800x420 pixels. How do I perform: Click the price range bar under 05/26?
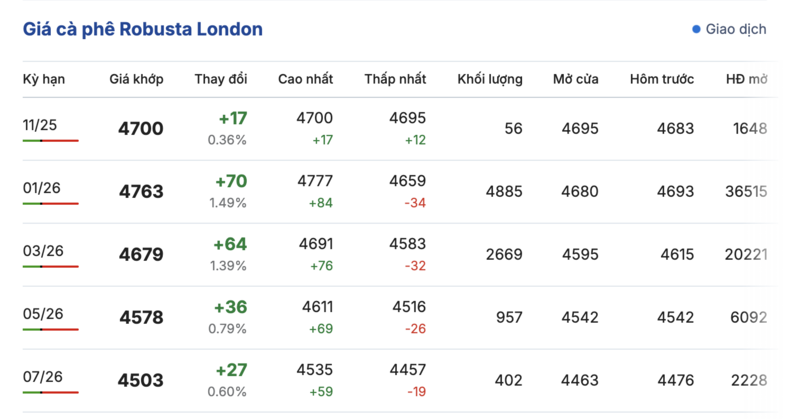point(50,330)
